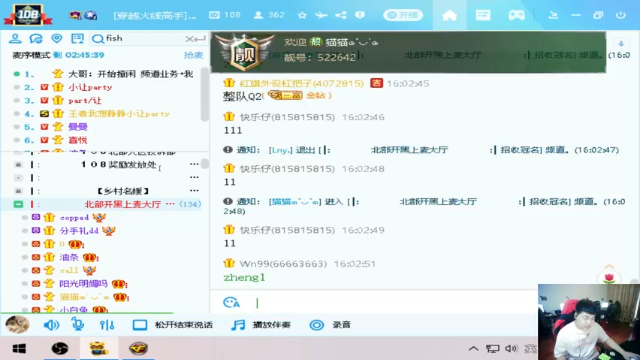Toggle the 开播 broadcast switch
The image size is (640, 360).
[403, 15]
